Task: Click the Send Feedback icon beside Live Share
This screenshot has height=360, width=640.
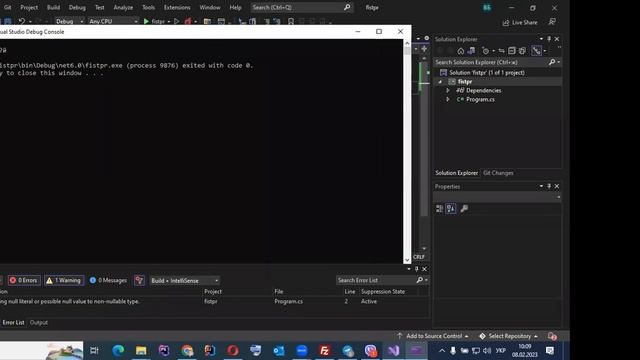Action: coord(552,22)
